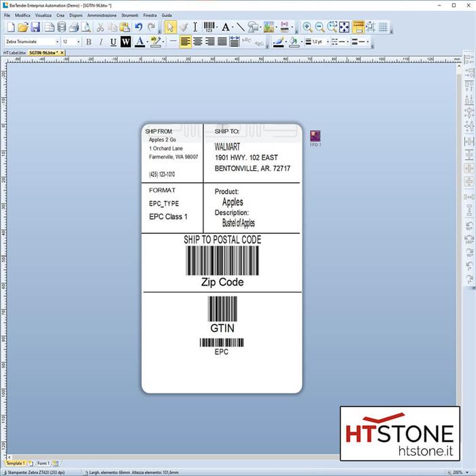Toggle bold formatting
Viewport: 476px width, 476px height.
click(88, 41)
